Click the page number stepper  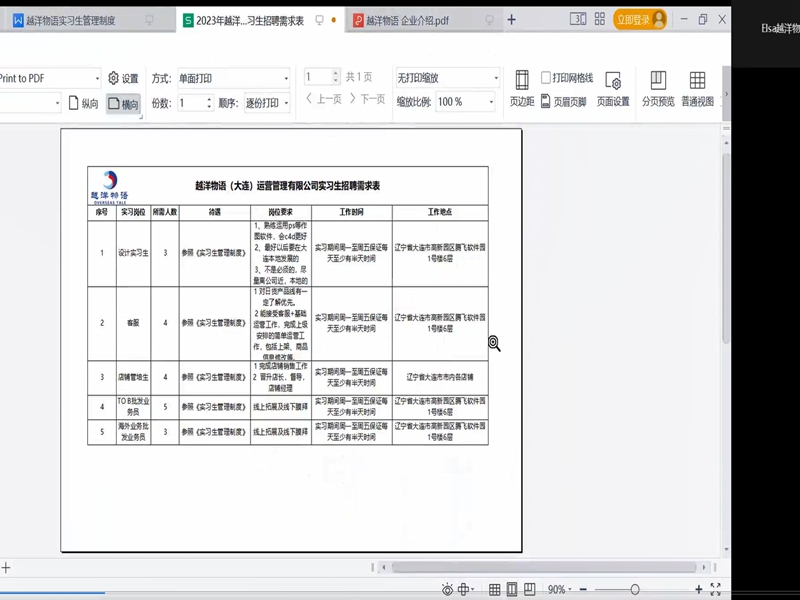tap(335, 77)
